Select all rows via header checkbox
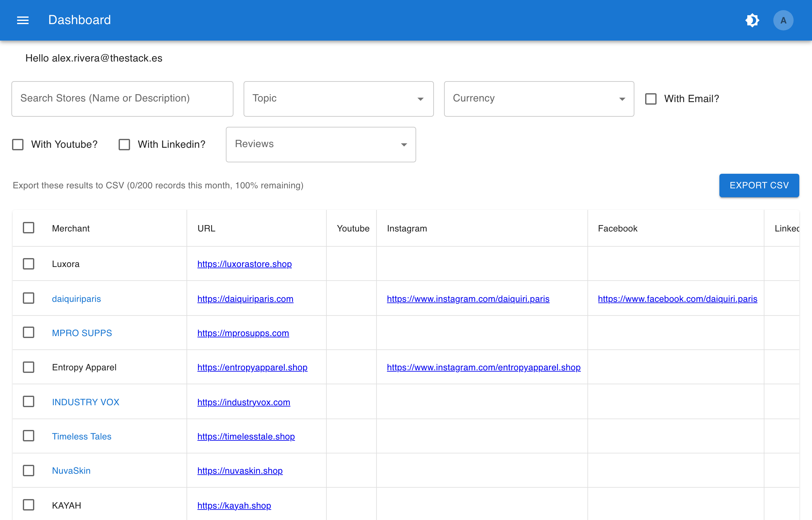812x520 pixels. click(x=28, y=228)
